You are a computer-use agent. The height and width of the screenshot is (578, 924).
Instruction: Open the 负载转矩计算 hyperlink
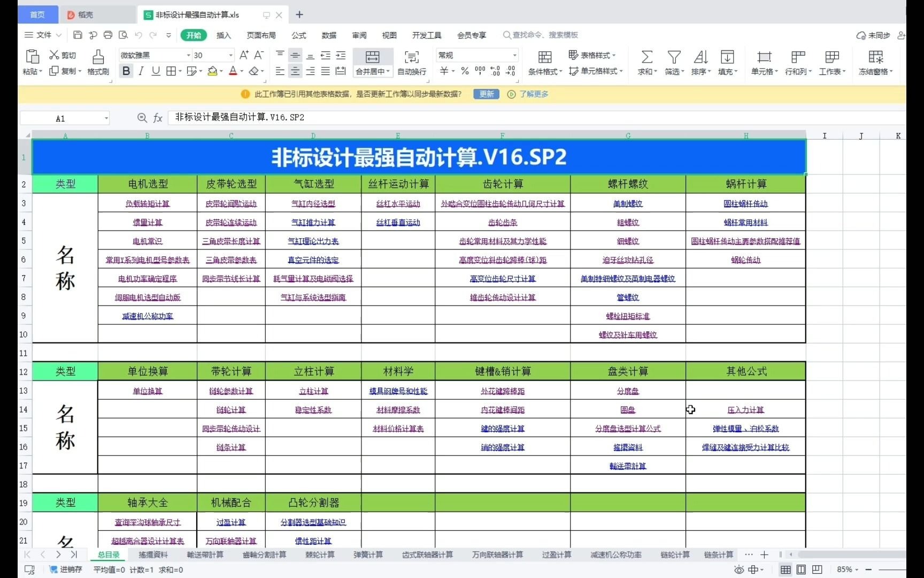click(148, 204)
